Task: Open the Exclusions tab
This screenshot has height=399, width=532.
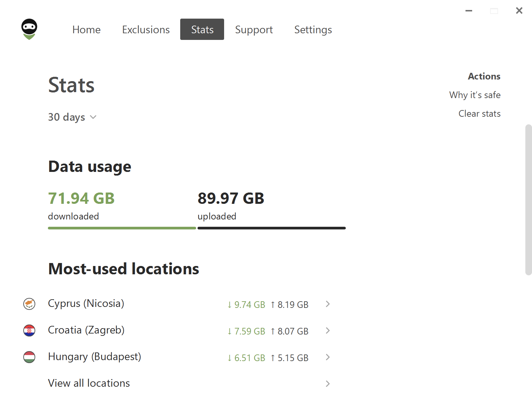Action: [146, 30]
